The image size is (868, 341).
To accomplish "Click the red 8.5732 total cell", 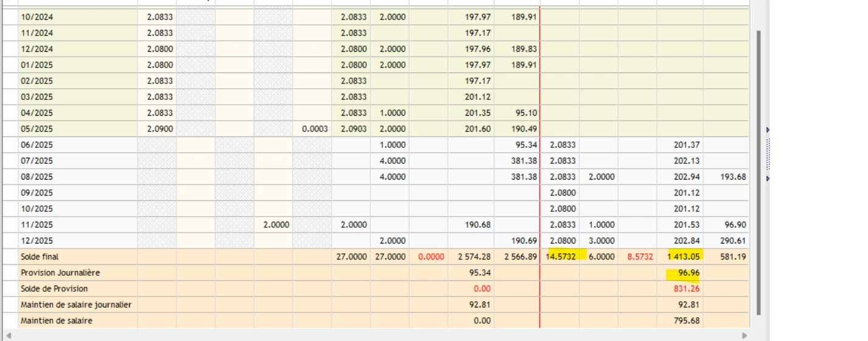I will [x=637, y=257].
